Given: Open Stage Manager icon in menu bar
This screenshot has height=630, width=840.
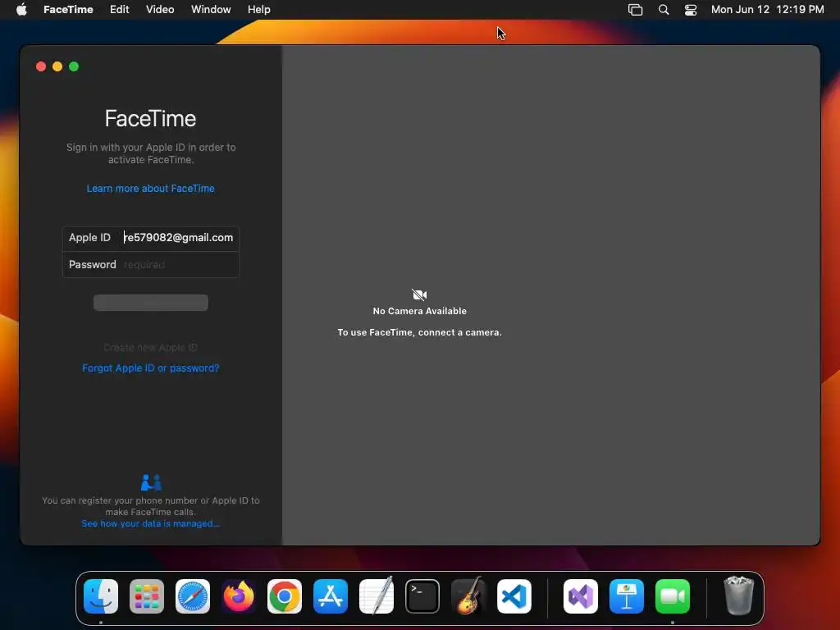Looking at the screenshot, I should pyautogui.click(x=636, y=10).
